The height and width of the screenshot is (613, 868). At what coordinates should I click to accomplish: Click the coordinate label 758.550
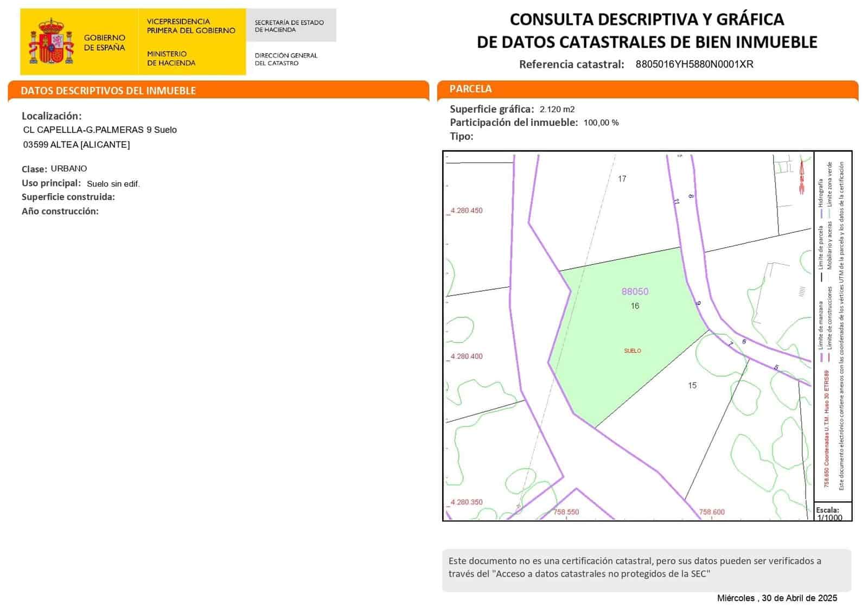point(566,511)
